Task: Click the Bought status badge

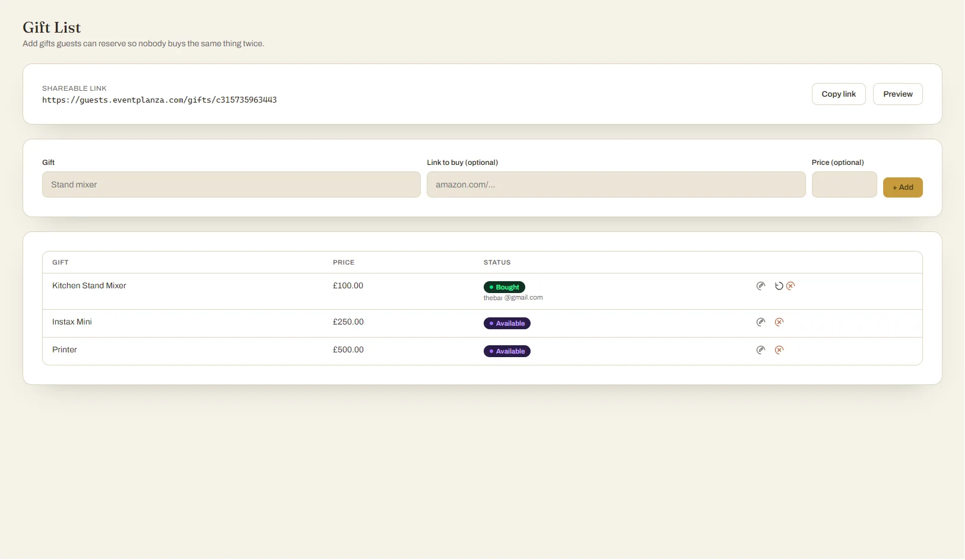Action: pos(504,287)
